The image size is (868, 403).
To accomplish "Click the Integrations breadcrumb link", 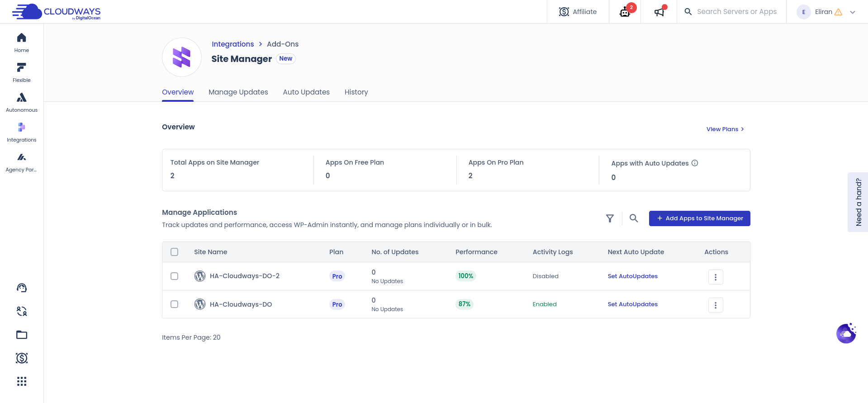I will [x=233, y=44].
